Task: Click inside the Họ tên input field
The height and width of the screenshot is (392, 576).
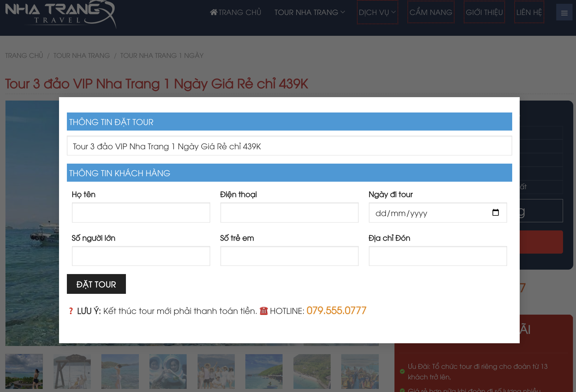Action: click(141, 212)
